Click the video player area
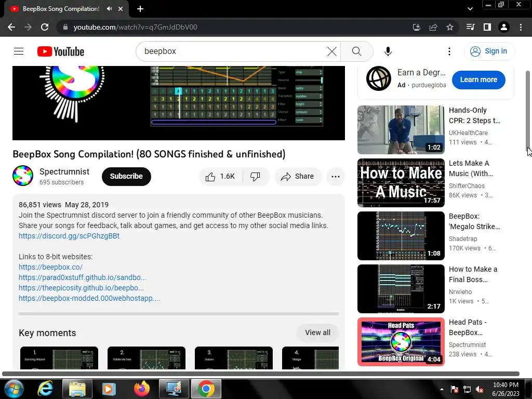Screen dimensions: 532x399 (179, 103)
